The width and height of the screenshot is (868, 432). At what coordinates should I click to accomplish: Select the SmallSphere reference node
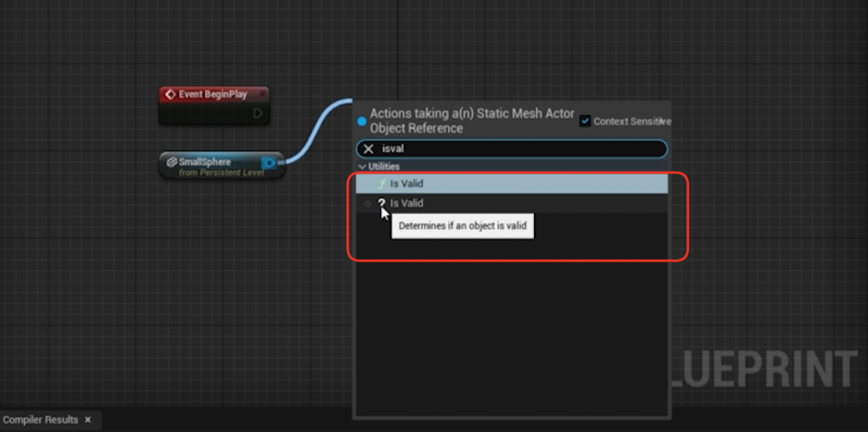tap(222, 165)
